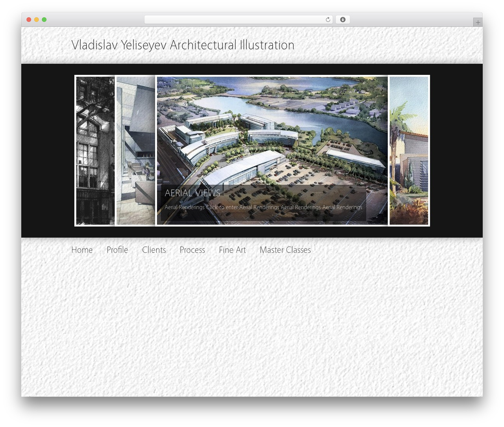The image size is (504, 427).
Task: Add a new browser tab
Action: pos(478,22)
